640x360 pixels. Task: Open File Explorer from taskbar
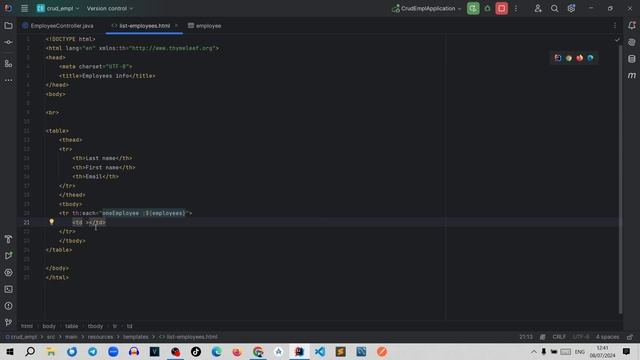[51, 351]
